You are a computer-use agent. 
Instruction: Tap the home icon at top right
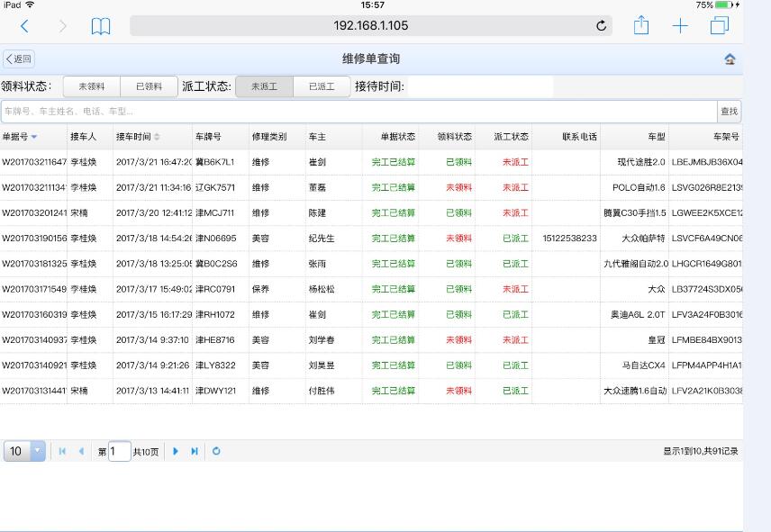pyautogui.click(x=730, y=59)
